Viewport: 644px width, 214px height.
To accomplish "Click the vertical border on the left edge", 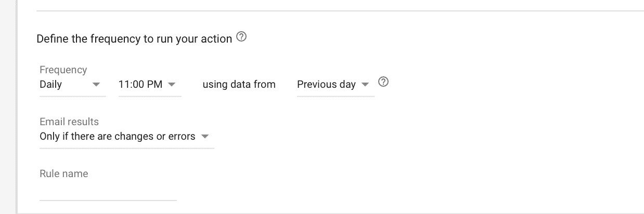I will (x=17, y=107).
